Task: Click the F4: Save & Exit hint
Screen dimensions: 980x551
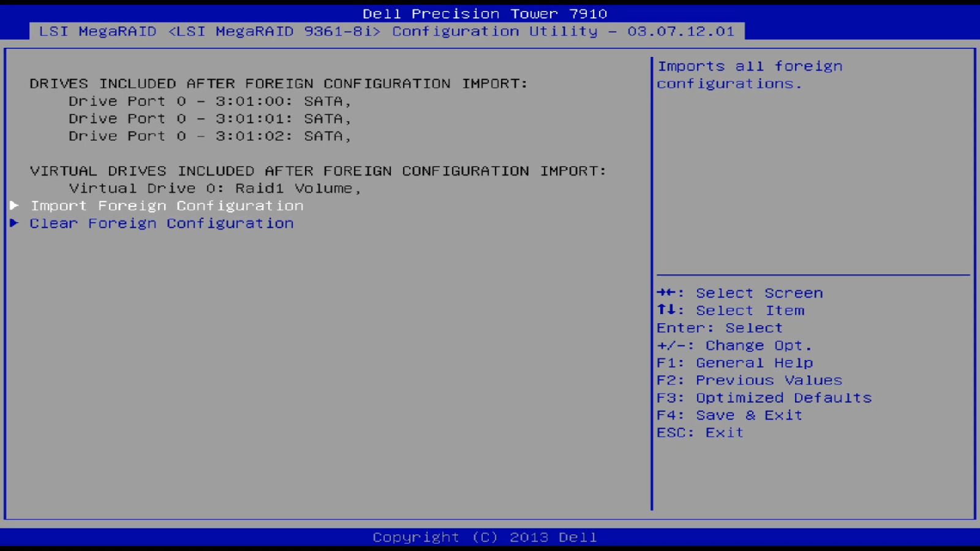Action: click(729, 415)
